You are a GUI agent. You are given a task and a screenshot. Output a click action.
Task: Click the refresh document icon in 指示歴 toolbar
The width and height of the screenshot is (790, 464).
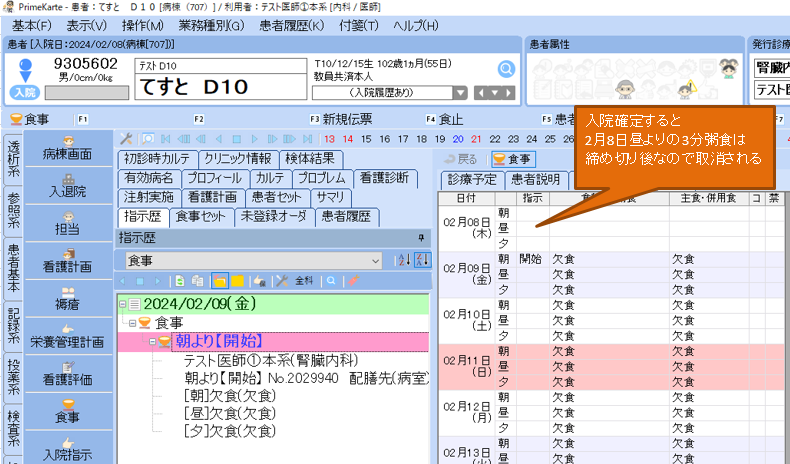click(x=180, y=281)
